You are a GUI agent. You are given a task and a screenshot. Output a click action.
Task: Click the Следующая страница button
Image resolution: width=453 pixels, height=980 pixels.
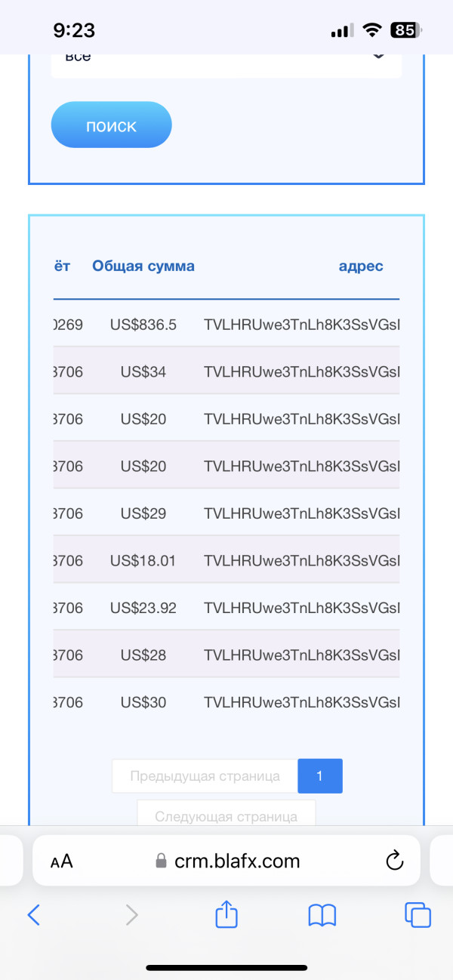(x=226, y=815)
